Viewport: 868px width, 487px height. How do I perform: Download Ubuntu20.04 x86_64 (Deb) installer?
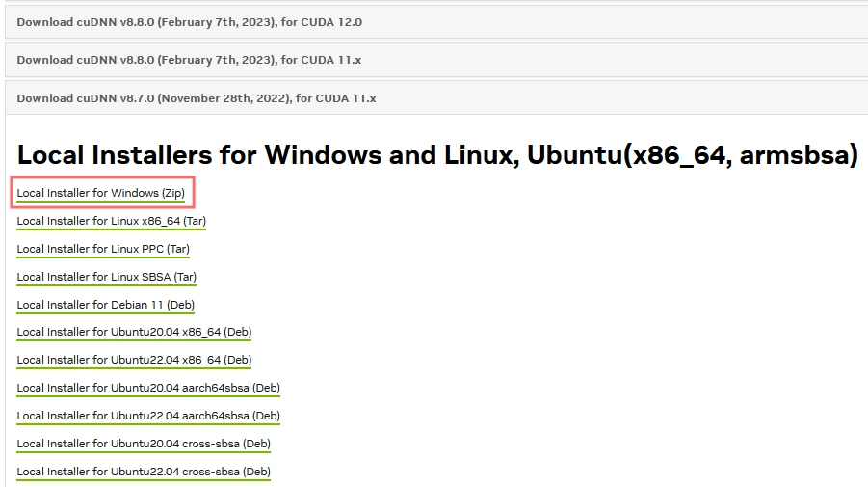tap(134, 332)
